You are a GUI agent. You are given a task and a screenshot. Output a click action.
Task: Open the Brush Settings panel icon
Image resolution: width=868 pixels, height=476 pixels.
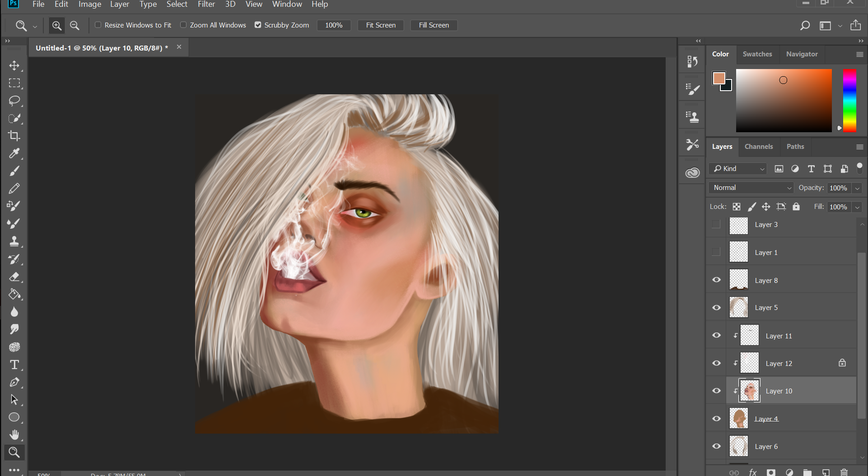tap(692, 89)
